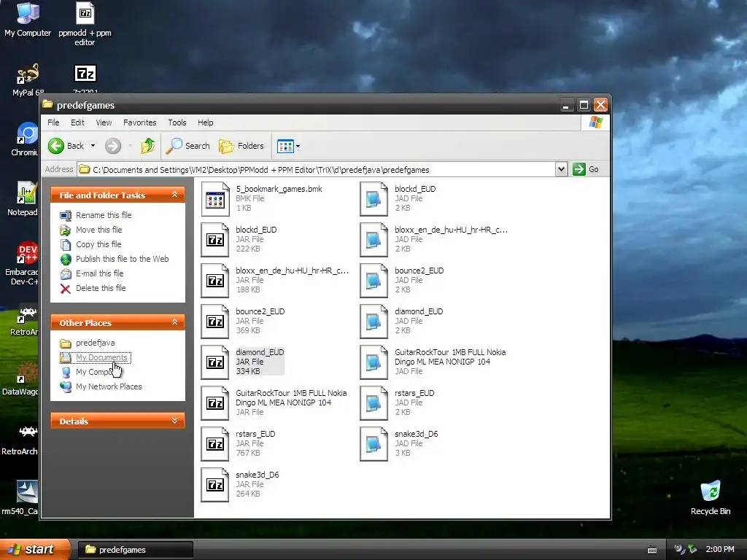
Task: Open the on-screen keyboard tray icon
Action: [652, 550]
